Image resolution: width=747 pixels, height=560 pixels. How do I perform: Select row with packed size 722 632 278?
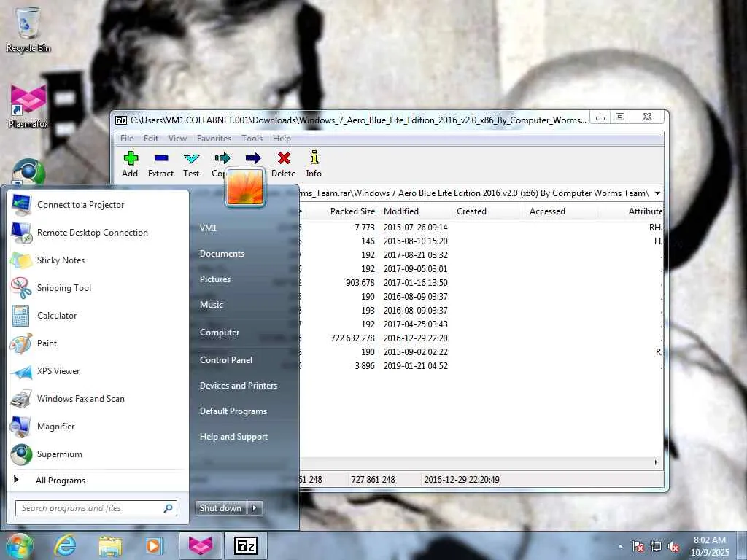[x=481, y=338]
